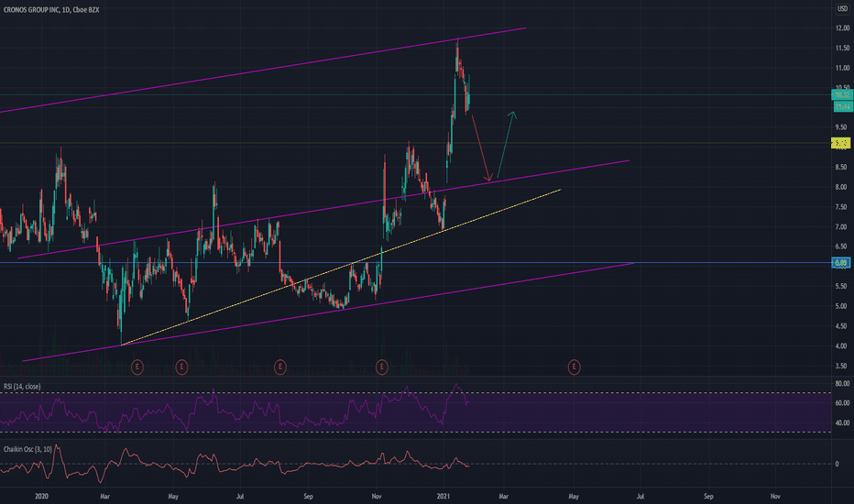Click the Jul label preceding 2021
The height and width of the screenshot is (504, 854).
pos(240,497)
